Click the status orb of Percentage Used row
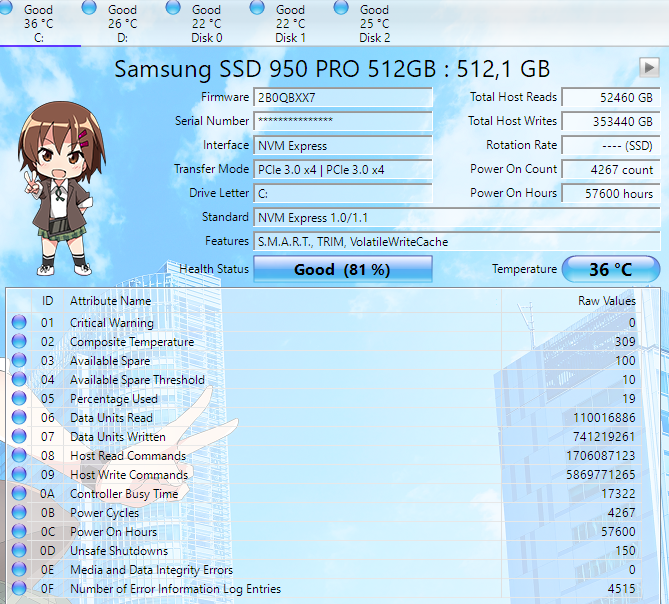 pyautogui.click(x=19, y=398)
